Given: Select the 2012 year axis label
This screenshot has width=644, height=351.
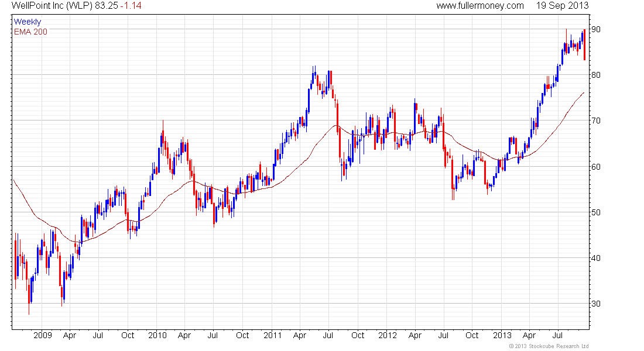Looking at the screenshot, I should click(x=388, y=335).
